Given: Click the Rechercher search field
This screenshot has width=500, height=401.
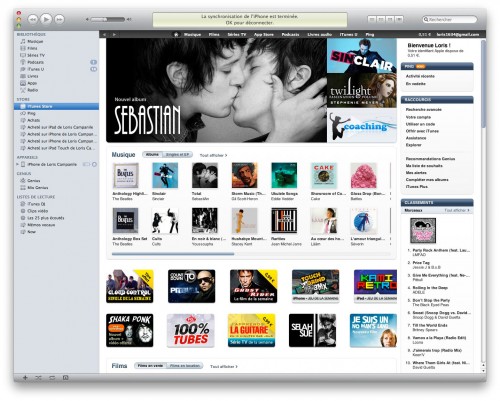Looking at the screenshot, I should [450, 19].
